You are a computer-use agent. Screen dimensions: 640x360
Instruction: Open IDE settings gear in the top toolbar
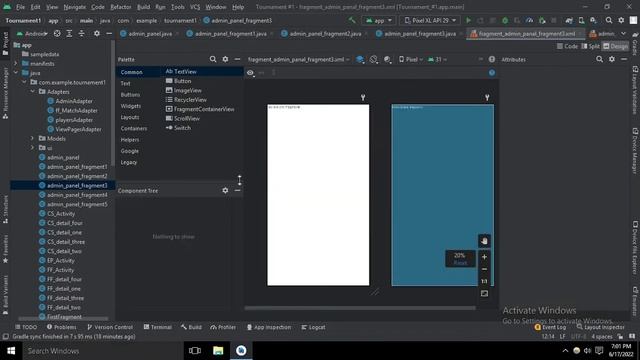point(621,20)
